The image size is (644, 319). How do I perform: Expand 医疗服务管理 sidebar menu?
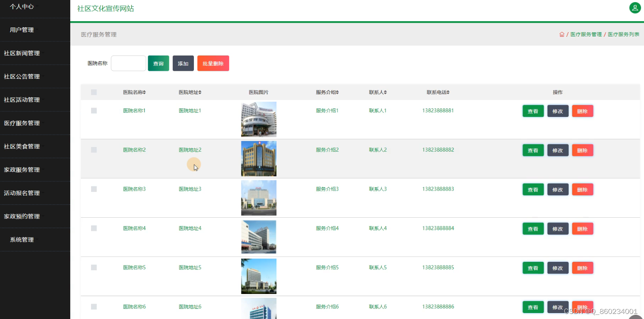pyautogui.click(x=35, y=123)
